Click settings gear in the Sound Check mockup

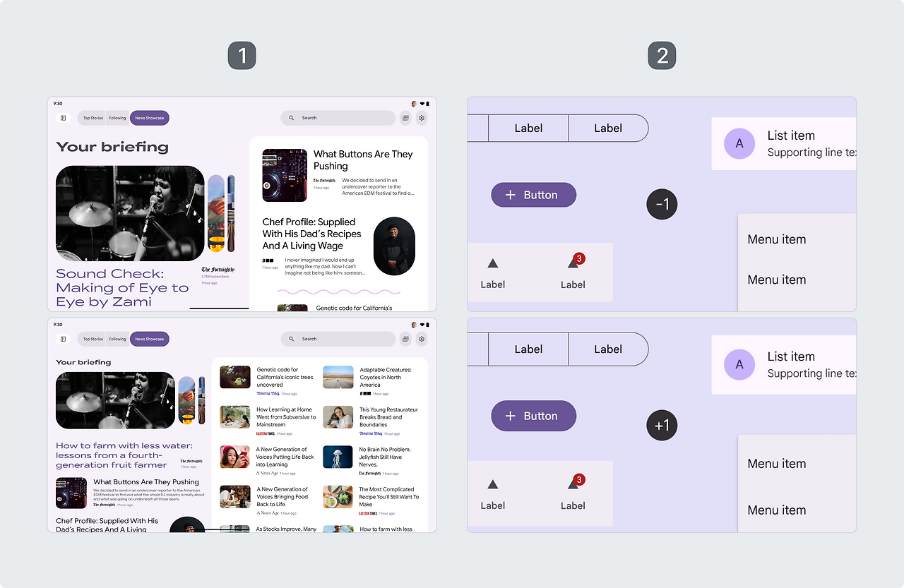click(x=422, y=118)
